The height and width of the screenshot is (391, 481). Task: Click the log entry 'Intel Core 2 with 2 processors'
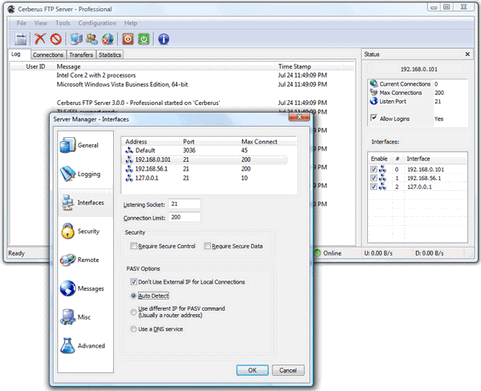(x=96, y=75)
